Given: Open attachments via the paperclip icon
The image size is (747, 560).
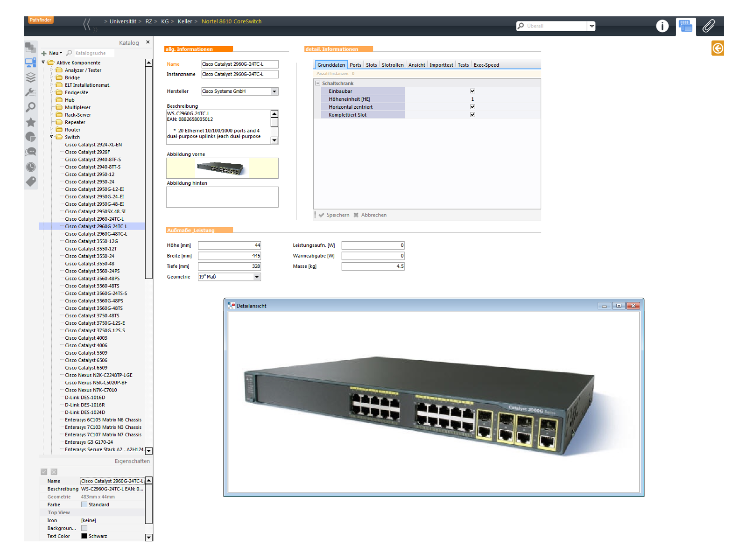Looking at the screenshot, I should [x=709, y=26].
